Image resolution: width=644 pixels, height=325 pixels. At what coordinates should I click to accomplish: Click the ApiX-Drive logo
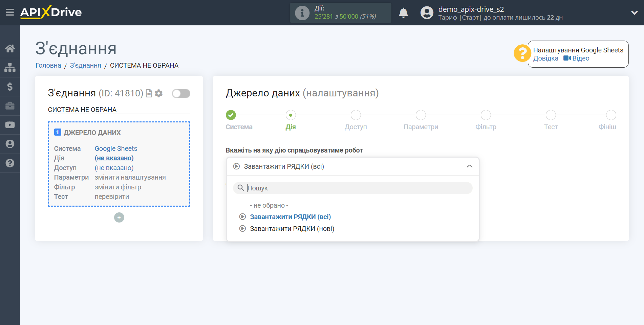(51, 12)
